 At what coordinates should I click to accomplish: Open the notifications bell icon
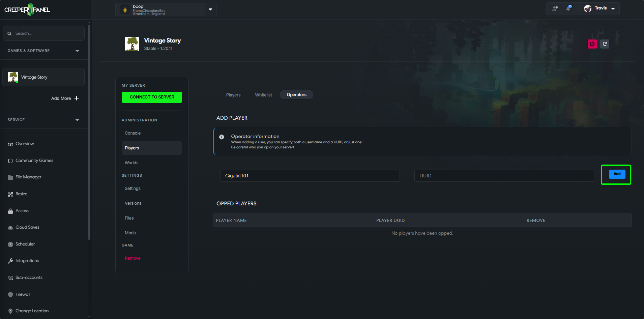(x=569, y=8)
